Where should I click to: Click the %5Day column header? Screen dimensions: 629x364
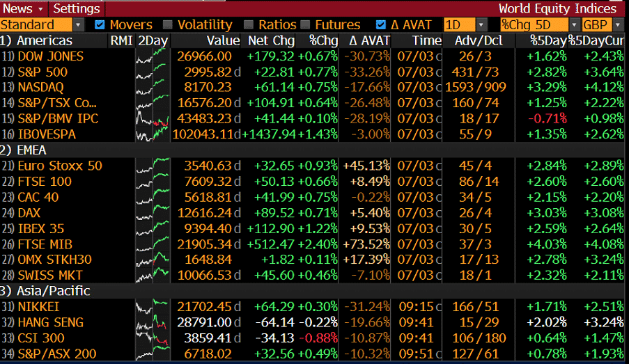(x=548, y=40)
